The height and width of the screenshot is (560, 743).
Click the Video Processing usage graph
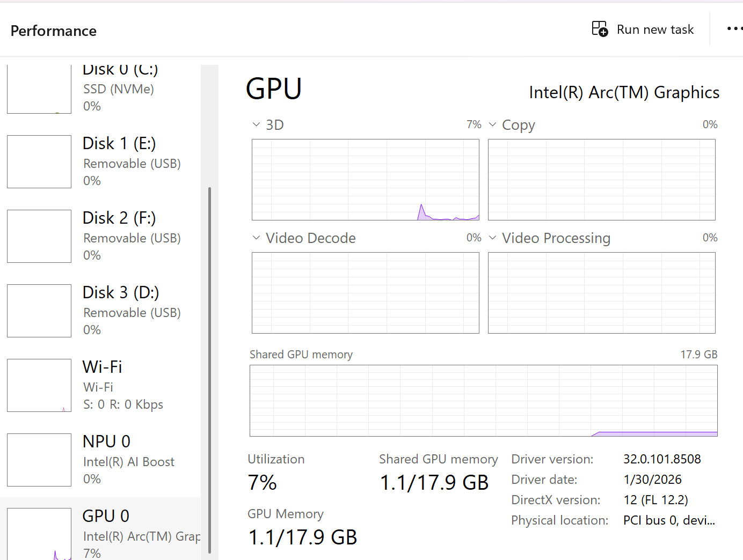click(602, 293)
